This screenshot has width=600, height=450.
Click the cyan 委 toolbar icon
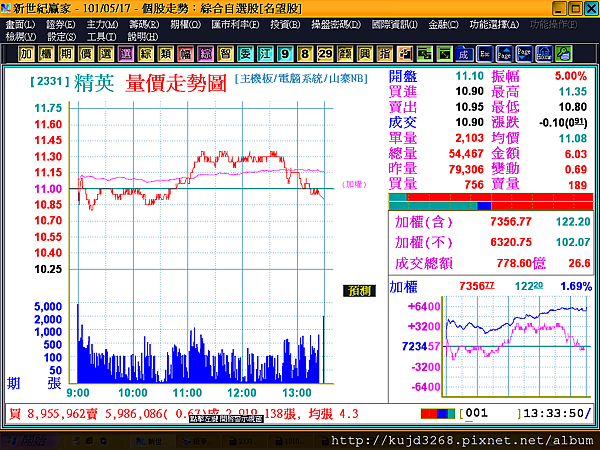click(245, 54)
